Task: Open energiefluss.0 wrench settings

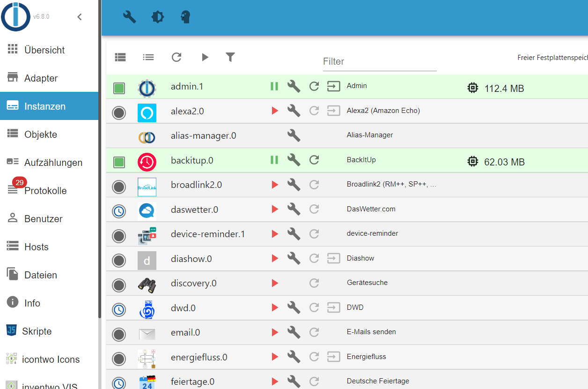Action: [x=294, y=357]
